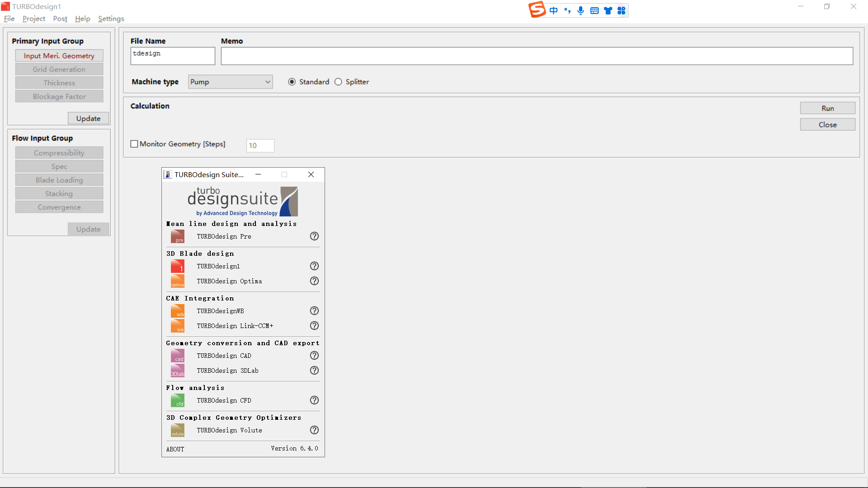Click the Compressibility button
This screenshot has height=488, width=868.
59,153
